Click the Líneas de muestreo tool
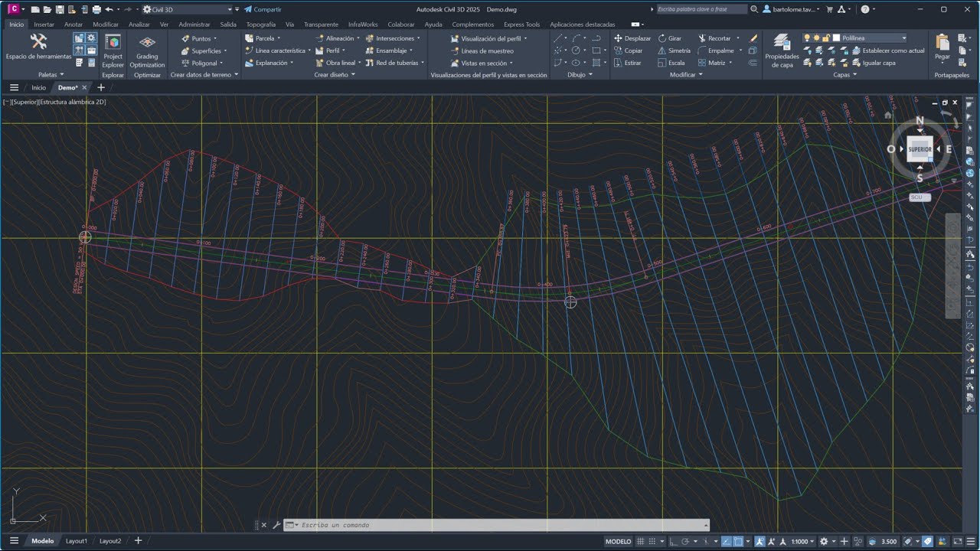Viewport: 980px width, 551px height. click(x=482, y=51)
